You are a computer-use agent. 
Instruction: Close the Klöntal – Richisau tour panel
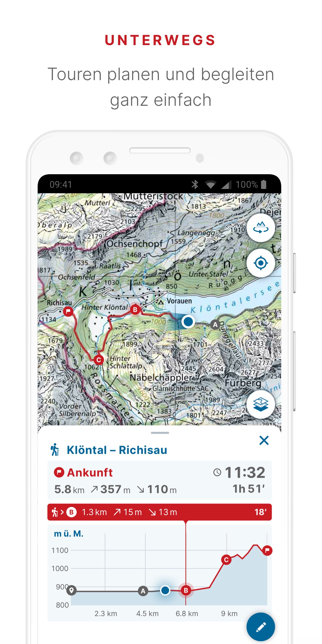point(264,440)
